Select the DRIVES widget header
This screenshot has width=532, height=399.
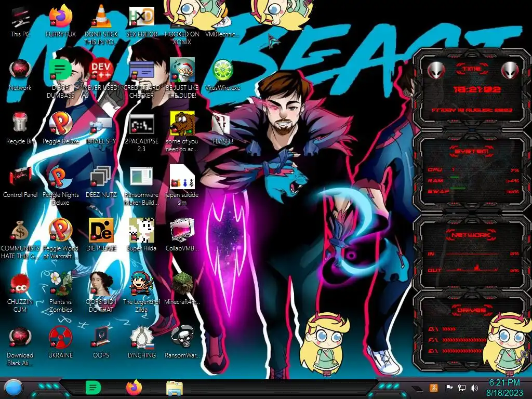tap(471, 310)
